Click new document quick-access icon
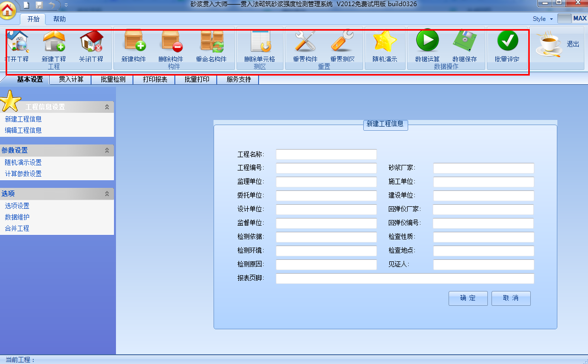 click(x=26, y=5)
